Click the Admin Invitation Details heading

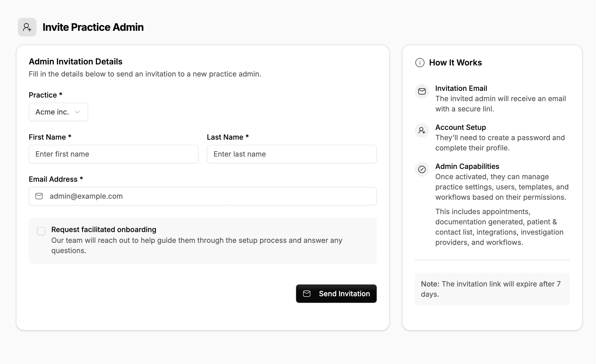75,62
